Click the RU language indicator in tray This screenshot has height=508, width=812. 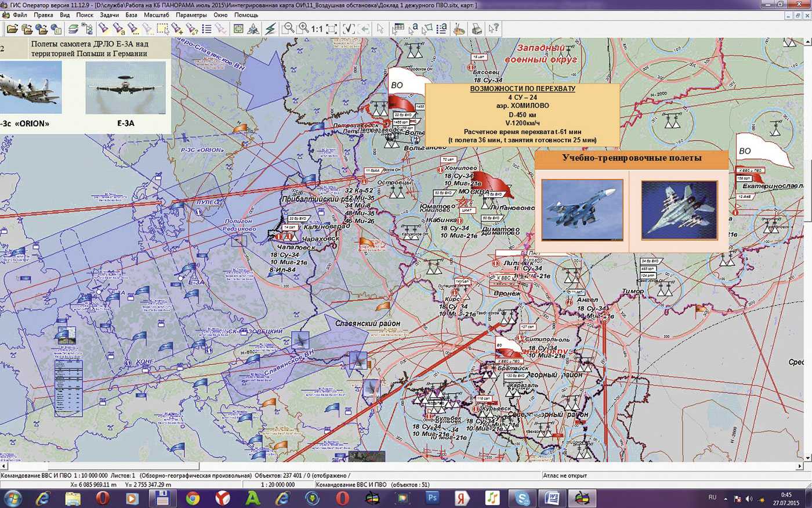(x=712, y=498)
